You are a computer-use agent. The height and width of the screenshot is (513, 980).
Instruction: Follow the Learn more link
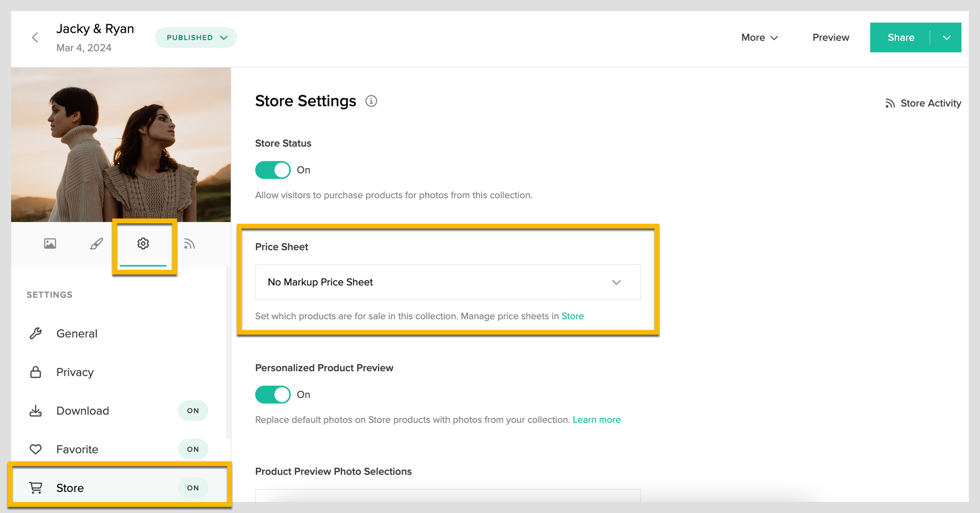596,420
